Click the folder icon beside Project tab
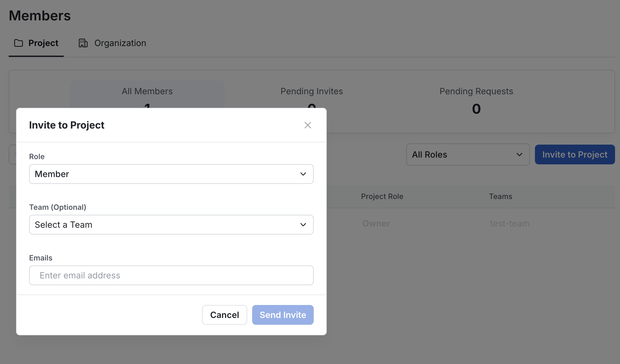The image size is (620, 364). pos(19,43)
